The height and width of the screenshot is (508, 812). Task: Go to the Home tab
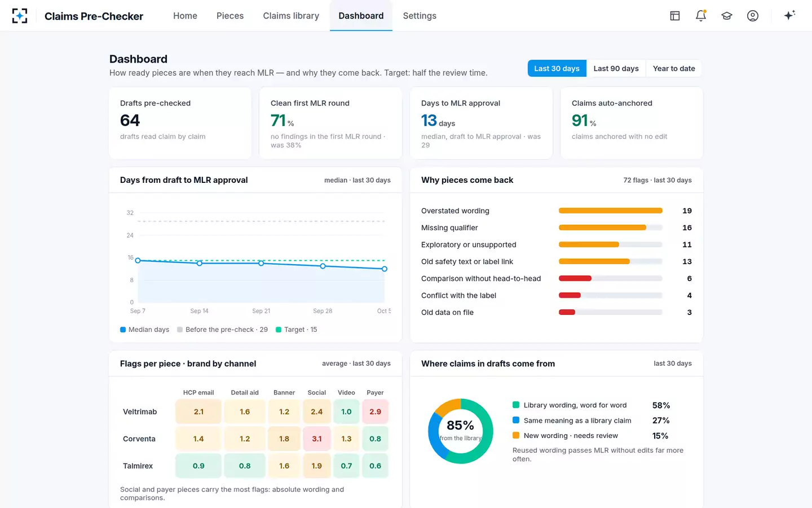click(185, 16)
